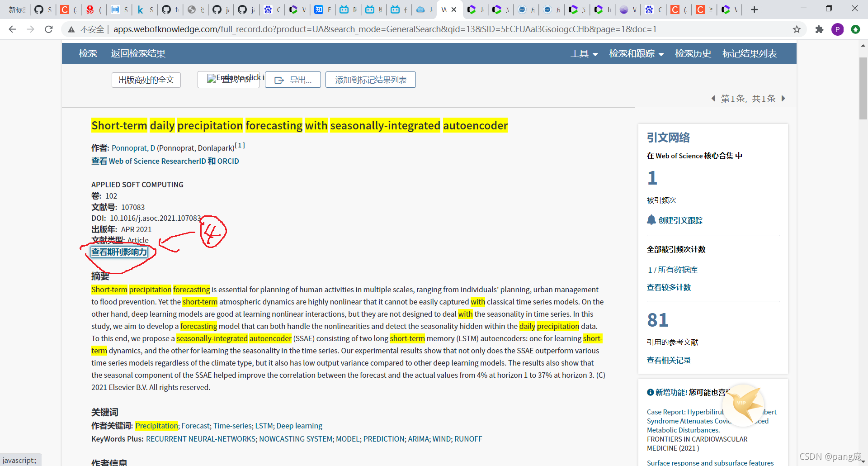Viewport: 868px width, 466px height.
Task: Open the Case Report Hyperbilirubinemia suggested article
Action: click(x=712, y=421)
